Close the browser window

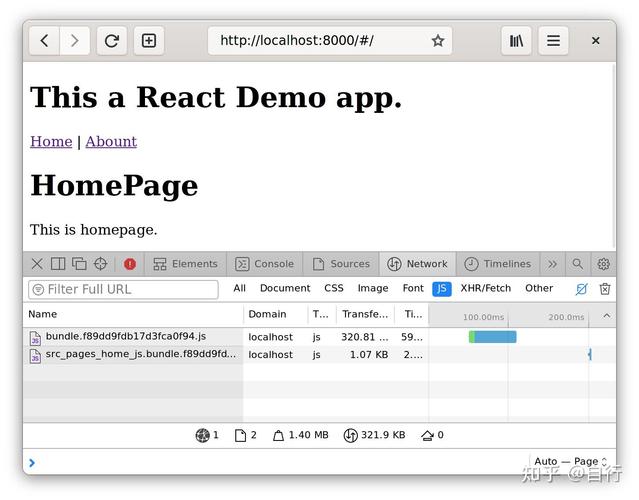pos(595,41)
